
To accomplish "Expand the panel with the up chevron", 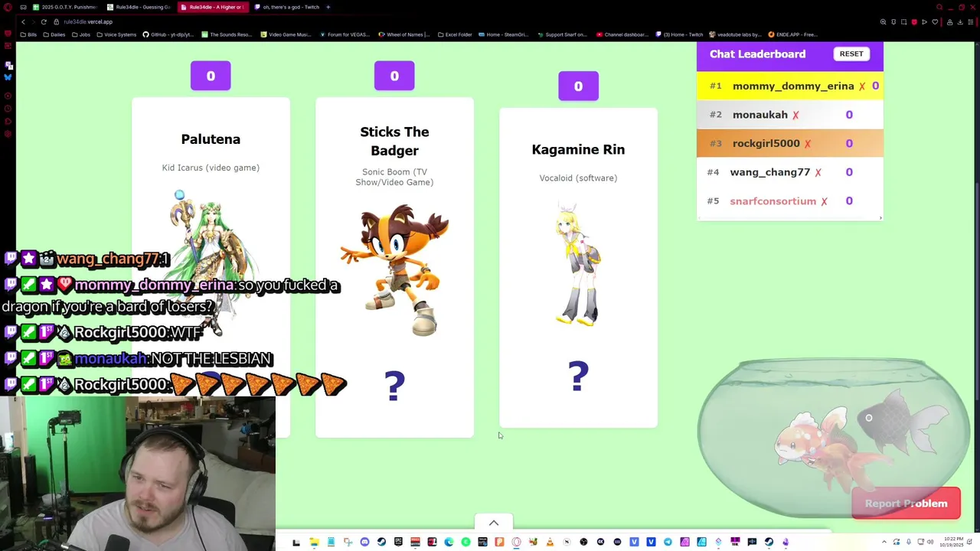I will pos(494,523).
